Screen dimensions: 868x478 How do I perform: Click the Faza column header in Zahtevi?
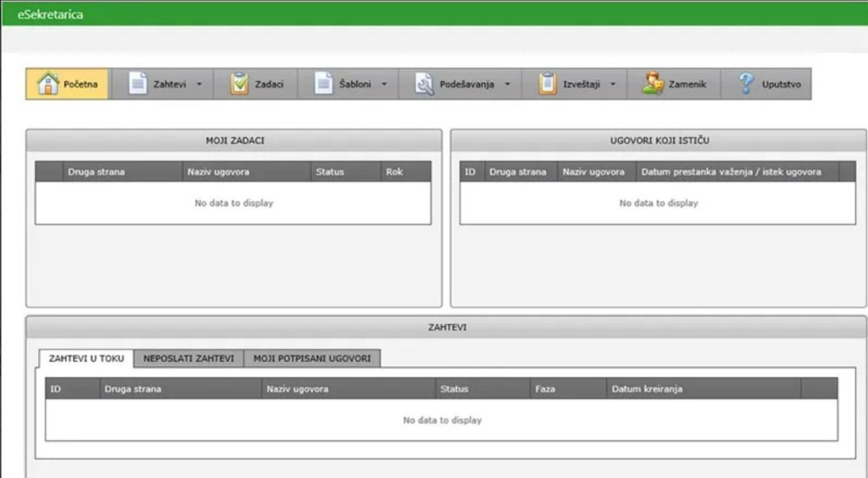tap(544, 389)
